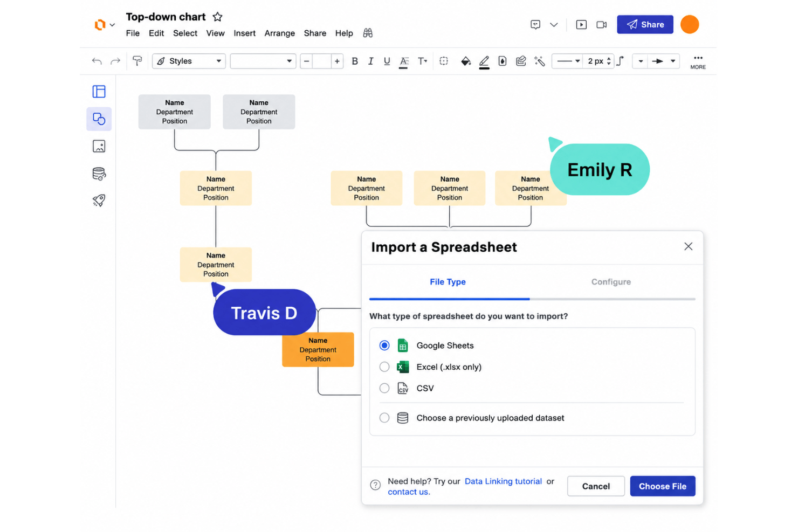Image resolution: width=798 pixels, height=532 pixels.
Task: Redo the last action
Action: [x=115, y=61]
